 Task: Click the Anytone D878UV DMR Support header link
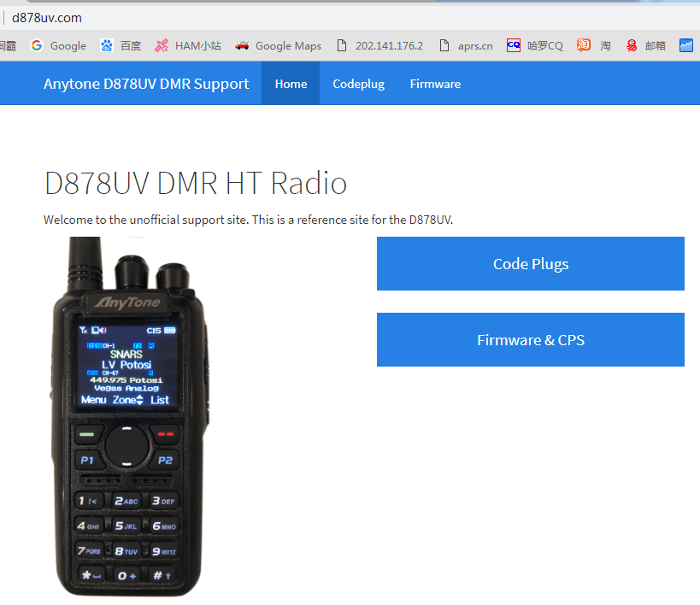pos(145,83)
